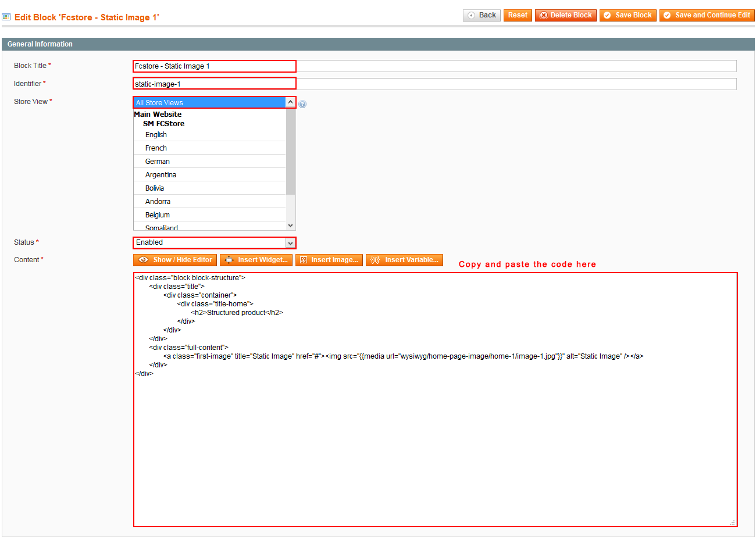The width and height of the screenshot is (756, 540).
Task: Click Insert Image button
Action: click(329, 260)
